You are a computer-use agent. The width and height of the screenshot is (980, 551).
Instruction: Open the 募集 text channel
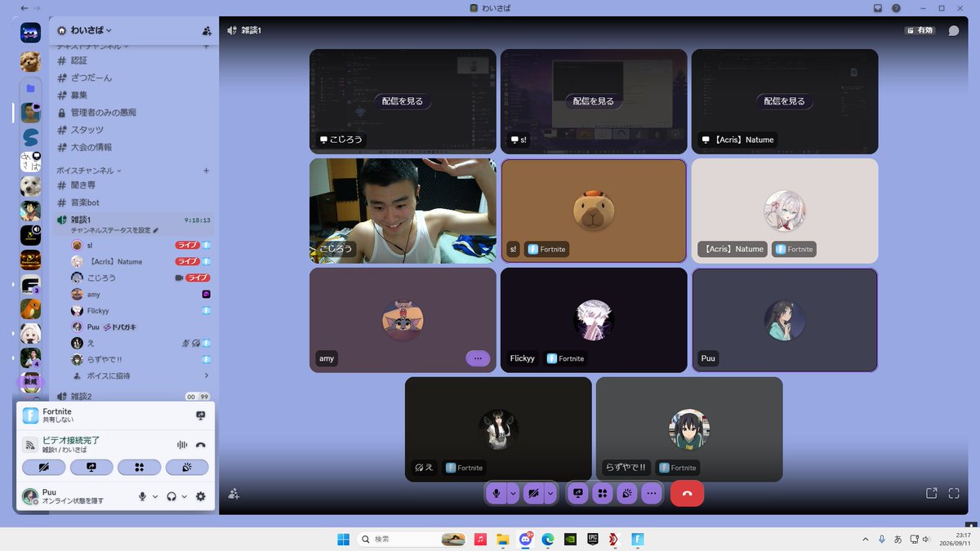click(133, 95)
